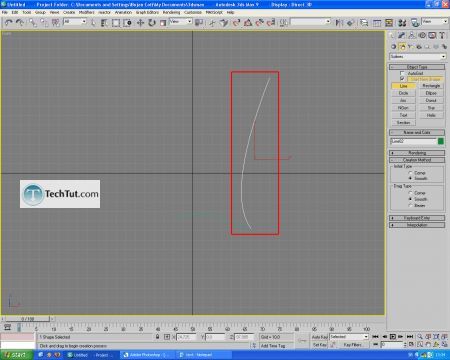The width and height of the screenshot is (450, 360).
Task: Select the Select and Move tool
Action: tap(140, 22)
